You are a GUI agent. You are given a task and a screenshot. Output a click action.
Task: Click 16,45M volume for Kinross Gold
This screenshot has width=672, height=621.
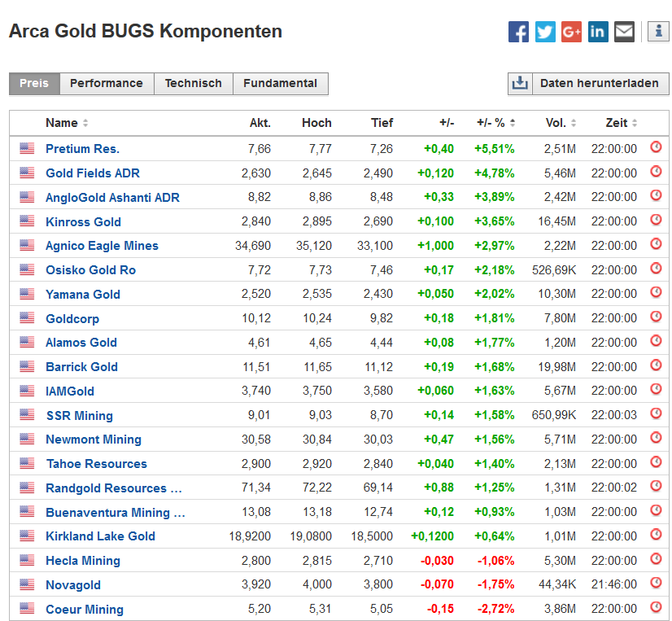[557, 221]
